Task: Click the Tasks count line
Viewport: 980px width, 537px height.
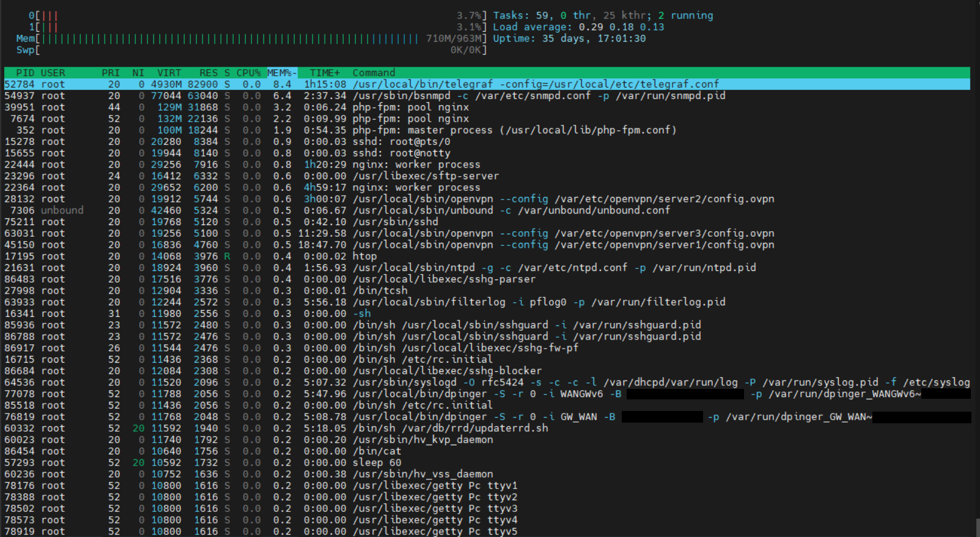Action: pos(603,15)
